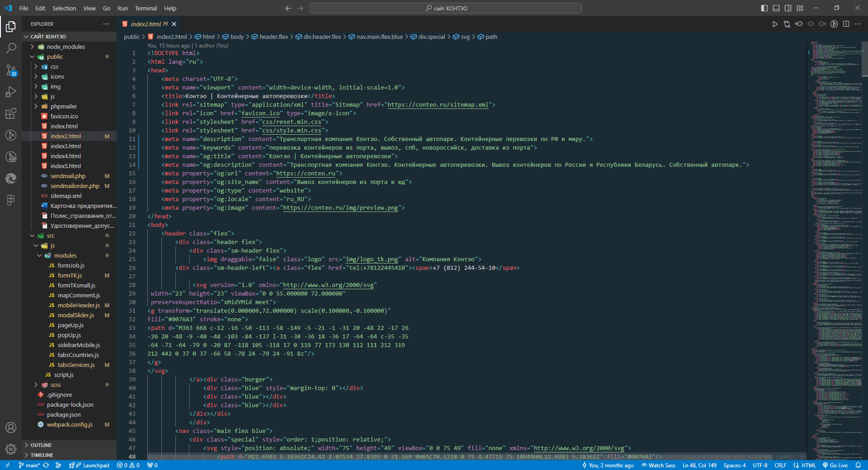Click the next revision arrow-circle icon
The image size is (868, 470).
point(822,24)
